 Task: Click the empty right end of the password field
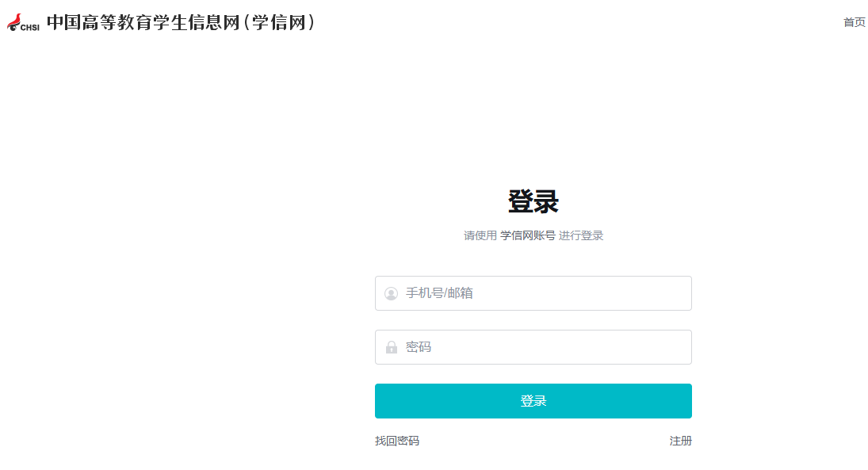[666, 347]
